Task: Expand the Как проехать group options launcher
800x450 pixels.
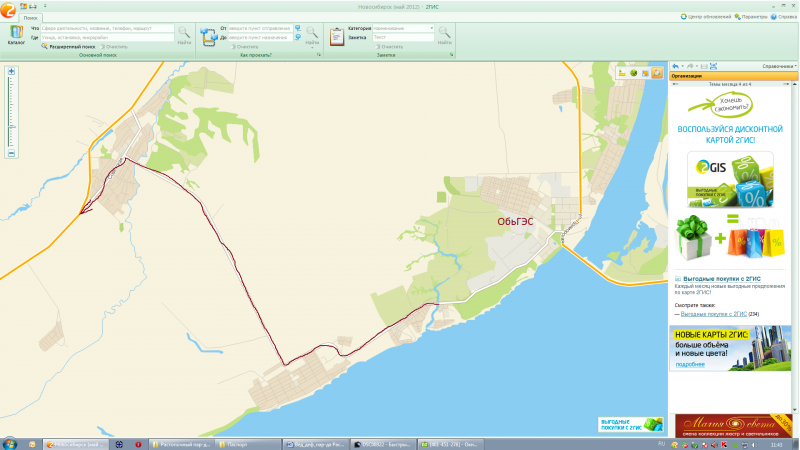Action: (318, 55)
